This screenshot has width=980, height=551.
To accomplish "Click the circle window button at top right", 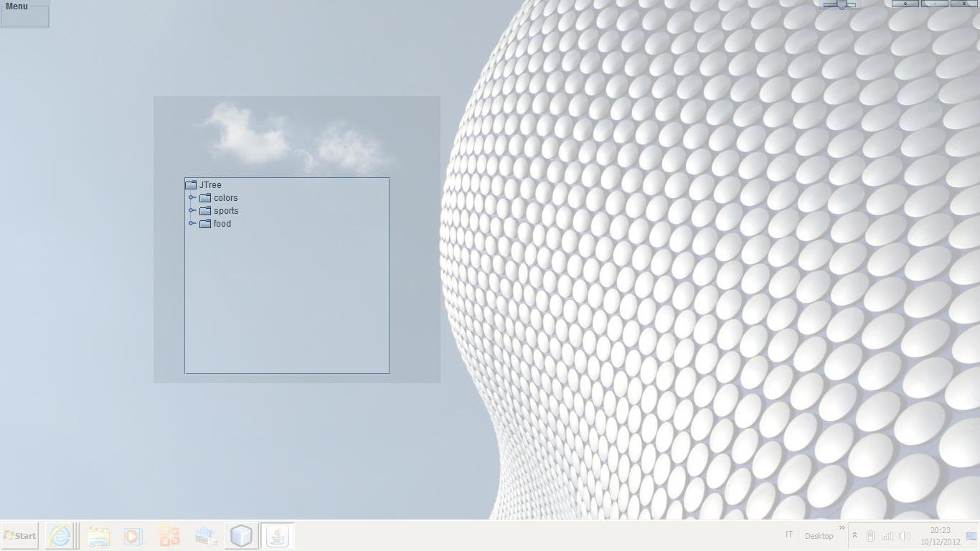I will (x=905, y=4).
